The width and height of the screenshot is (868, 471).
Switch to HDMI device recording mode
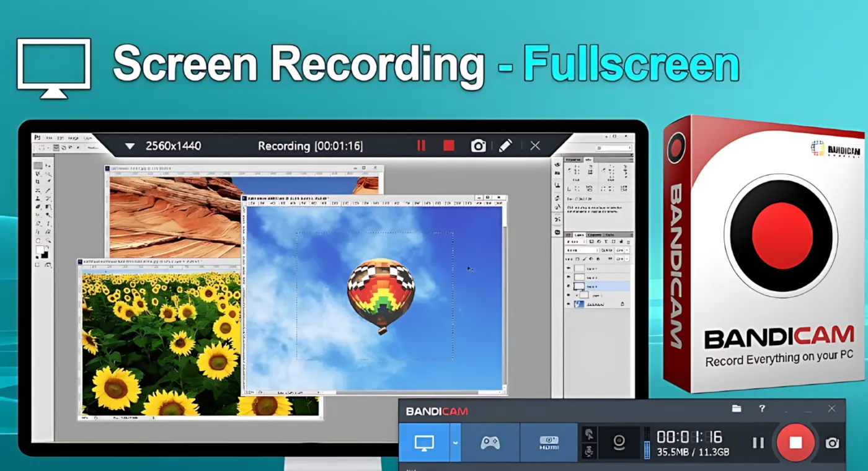[549, 442]
